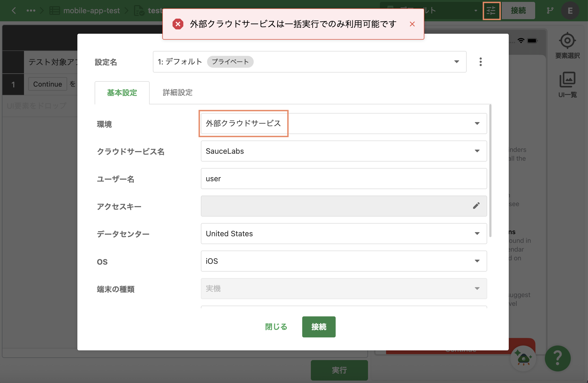Dismiss the red error notification banner

[x=412, y=24]
